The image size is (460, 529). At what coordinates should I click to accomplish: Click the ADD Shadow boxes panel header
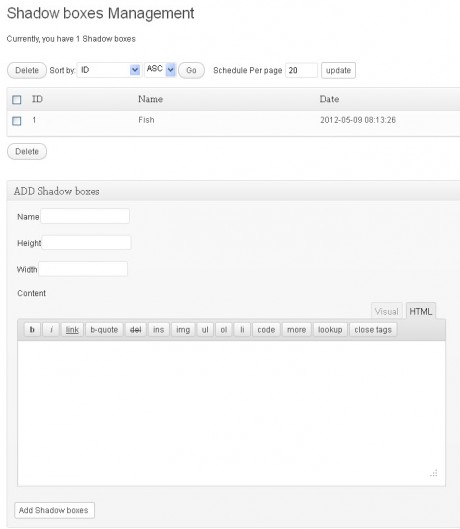pyautogui.click(x=233, y=191)
